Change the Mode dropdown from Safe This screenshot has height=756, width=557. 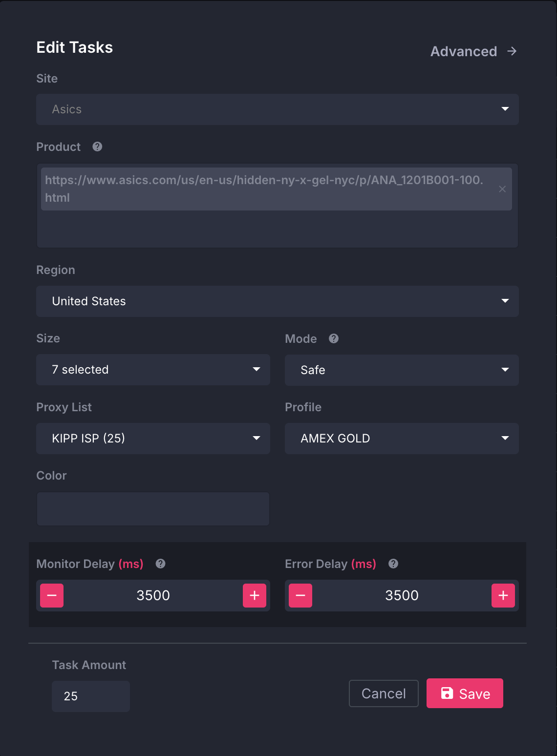tap(402, 370)
